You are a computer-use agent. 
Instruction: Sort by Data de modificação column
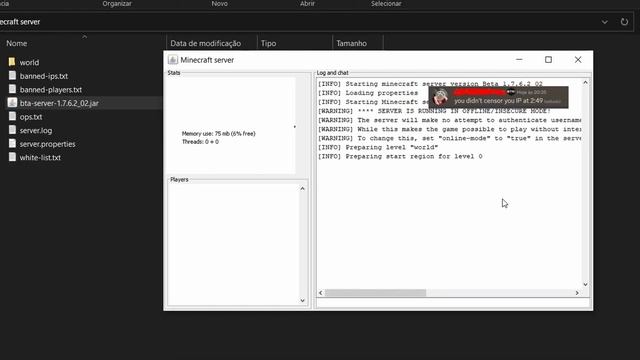pos(205,43)
